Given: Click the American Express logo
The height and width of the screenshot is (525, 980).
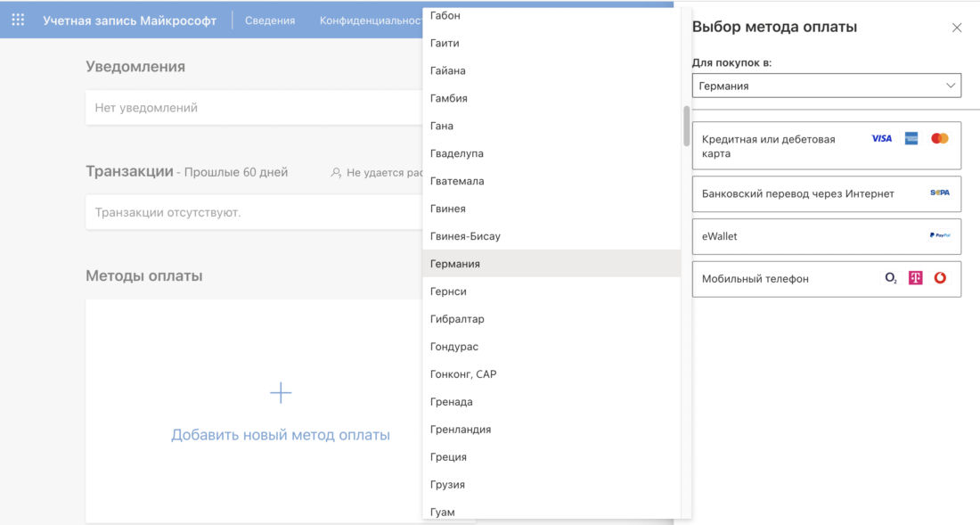Looking at the screenshot, I should [x=911, y=139].
